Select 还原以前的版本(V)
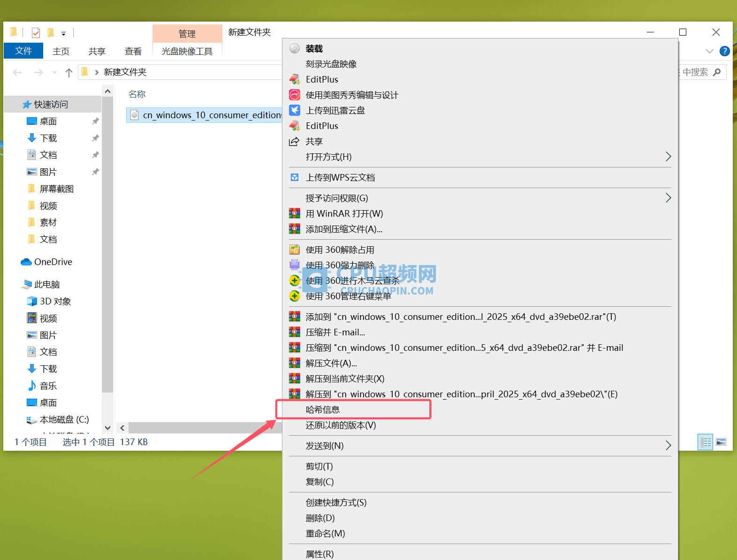This screenshot has width=737, height=560. click(x=341, y=425)
